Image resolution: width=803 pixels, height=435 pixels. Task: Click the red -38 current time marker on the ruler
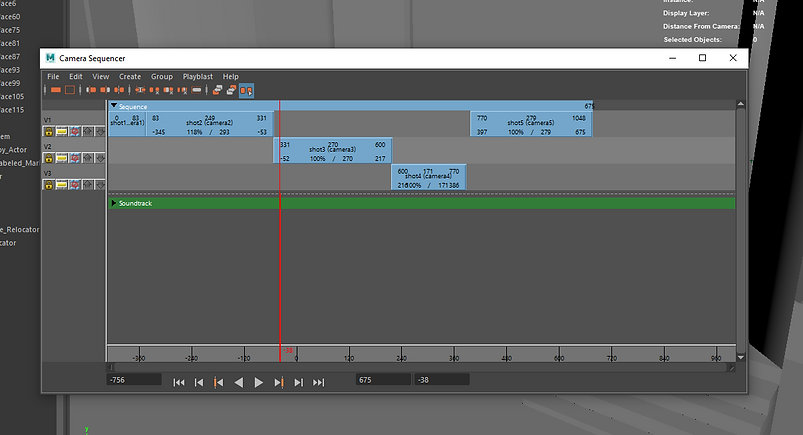[x=288, y=350]
